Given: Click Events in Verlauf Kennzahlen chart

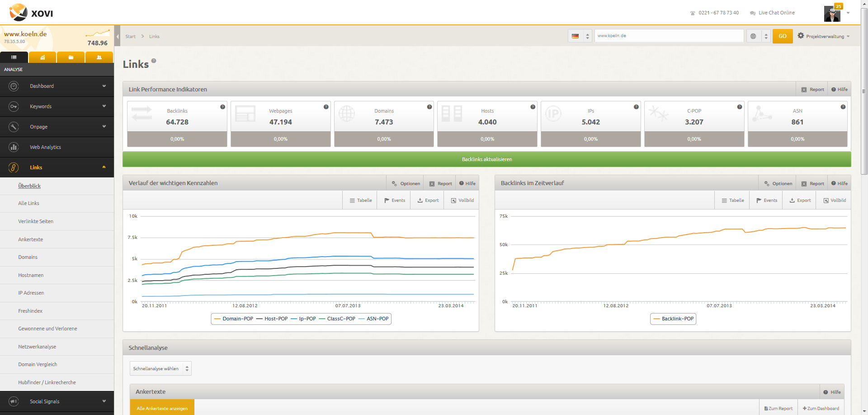Looking at the screenshot, I should [x=394, y=200].
